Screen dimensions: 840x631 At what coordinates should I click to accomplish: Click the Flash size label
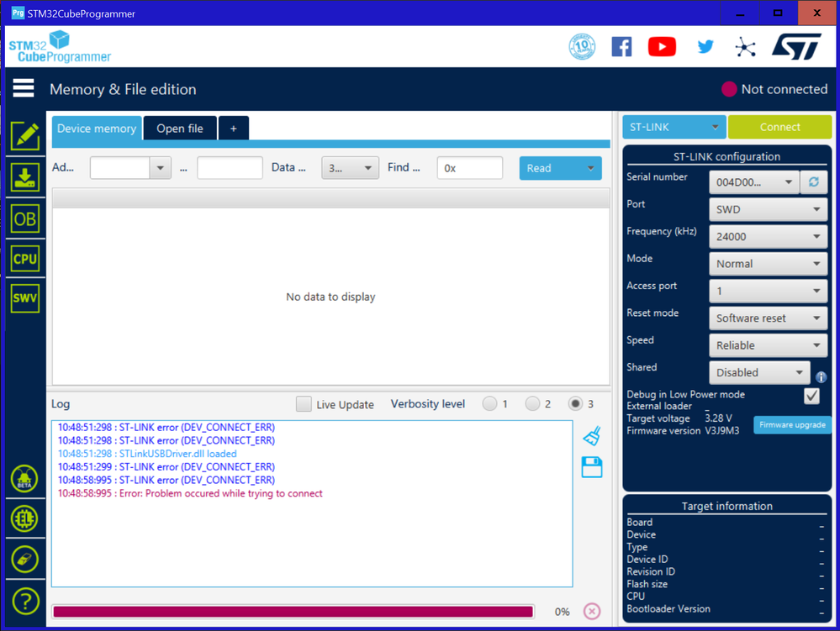point(647,584)
